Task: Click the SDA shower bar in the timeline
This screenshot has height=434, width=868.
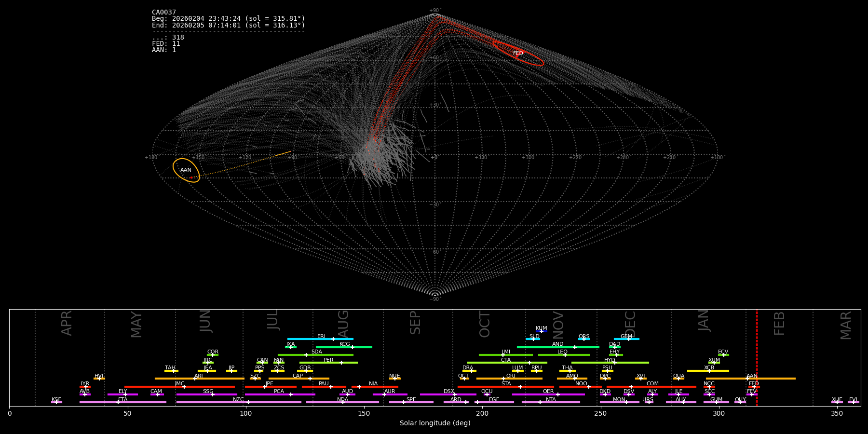Action: coord(315,355)
